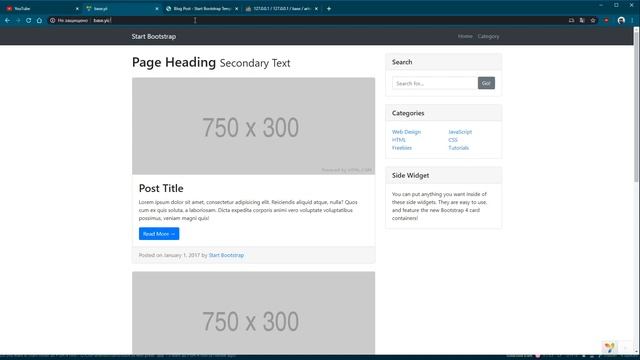Image resolution: width=640 pixels, height=360 pixels.
Task: Close the Blog Post - Start Bootstrap tab
Action: pos(236,9)
